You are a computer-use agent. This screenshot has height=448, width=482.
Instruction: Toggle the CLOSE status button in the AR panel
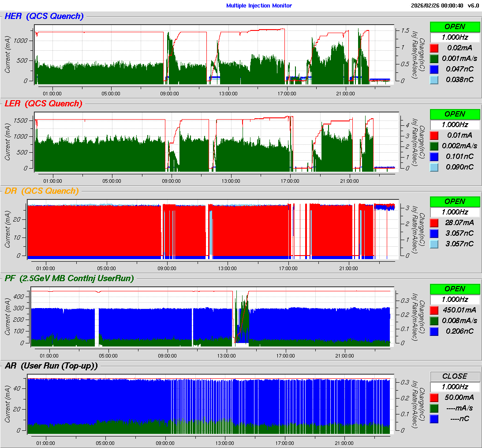455,376
